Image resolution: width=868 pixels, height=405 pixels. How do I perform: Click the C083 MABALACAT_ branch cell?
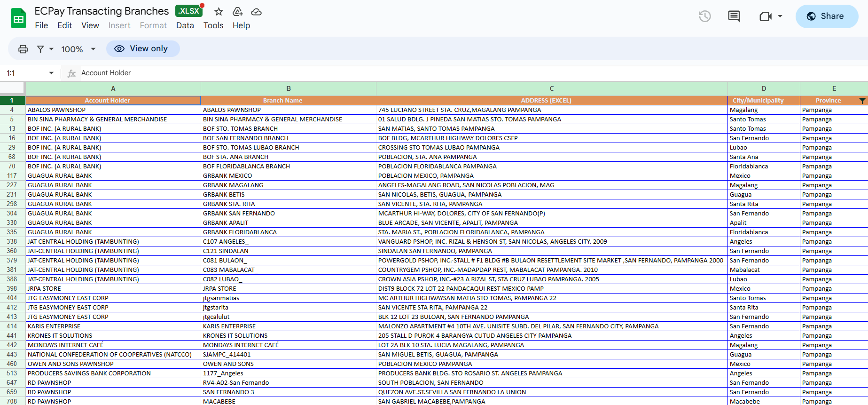tap(289, 270)
